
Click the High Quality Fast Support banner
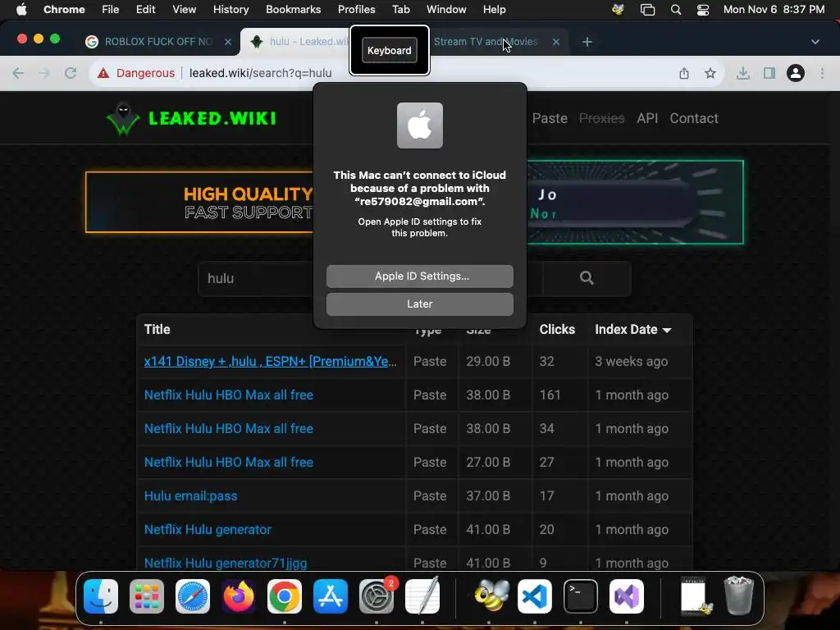click(x=199, y=203)
